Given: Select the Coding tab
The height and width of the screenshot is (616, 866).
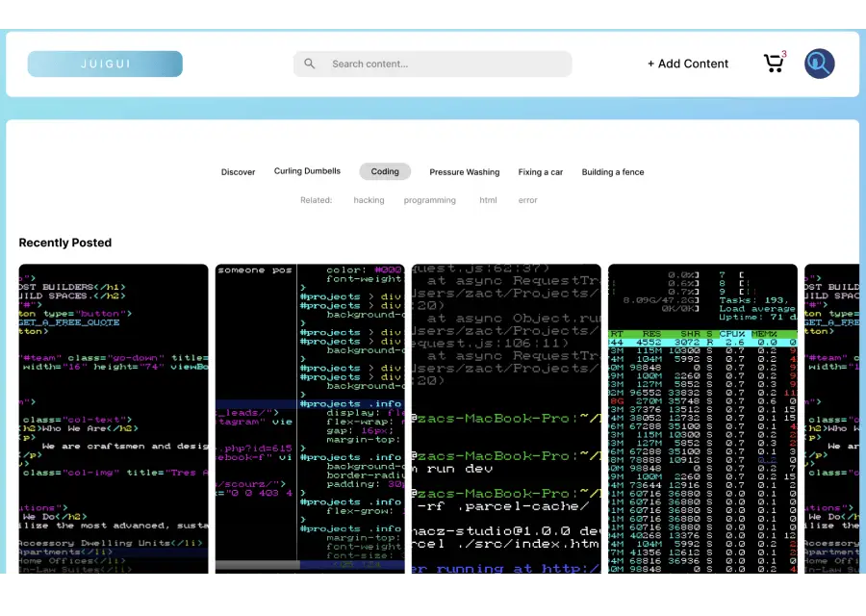Looking at the screenshot, I should pyautogui.click(x=385, y=171).
